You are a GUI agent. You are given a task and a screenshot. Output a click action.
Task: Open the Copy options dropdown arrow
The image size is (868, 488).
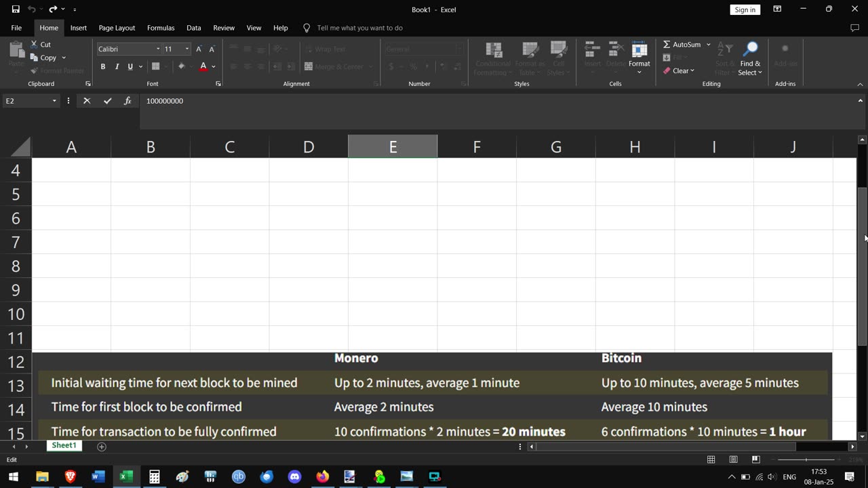click(x=64, y=58)
